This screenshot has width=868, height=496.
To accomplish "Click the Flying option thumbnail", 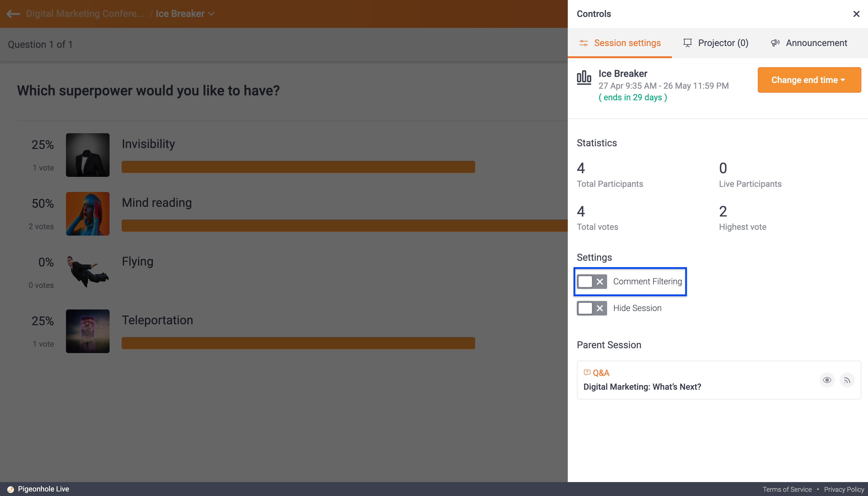I will point(88,272).
